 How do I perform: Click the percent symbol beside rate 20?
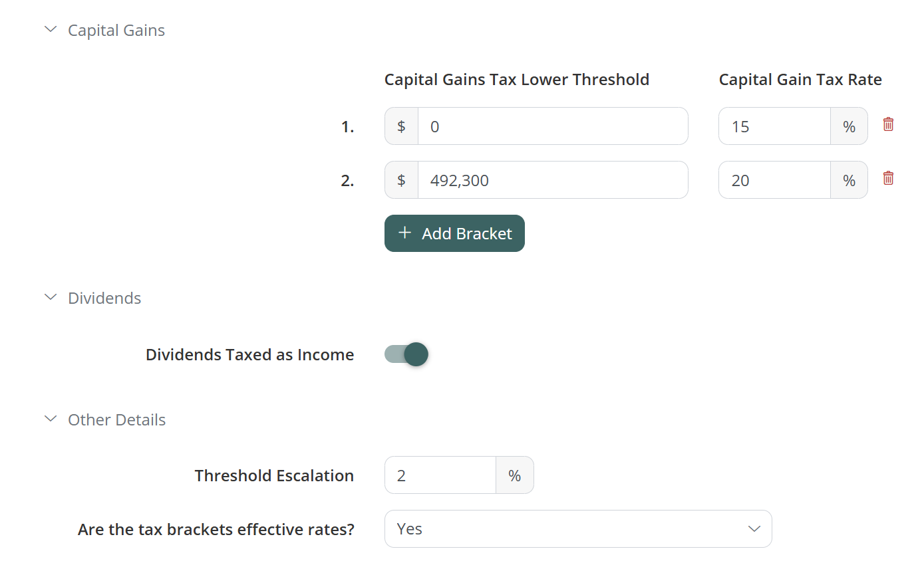click(x=849, y=180)
